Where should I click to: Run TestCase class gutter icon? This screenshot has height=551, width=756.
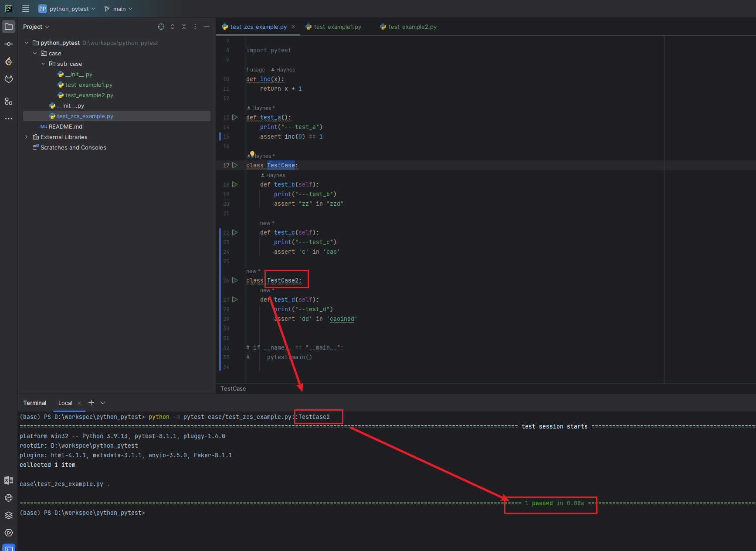[235, 165]
